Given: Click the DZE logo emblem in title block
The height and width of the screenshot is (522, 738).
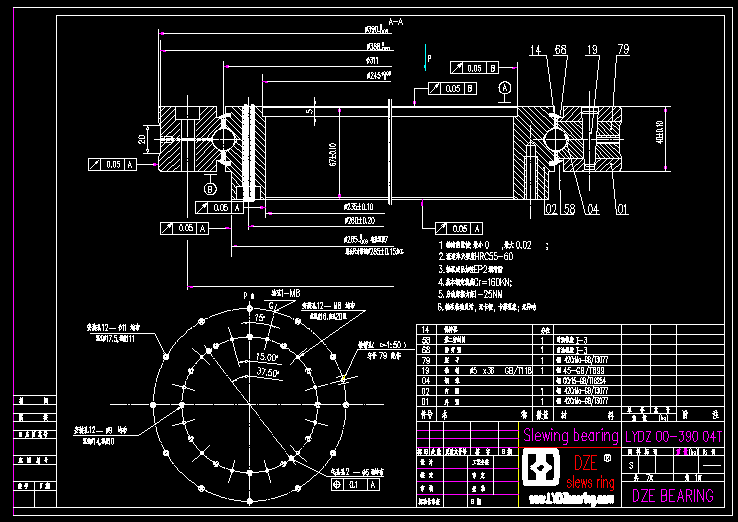Looking at the screenshot, I should [541, 468].
